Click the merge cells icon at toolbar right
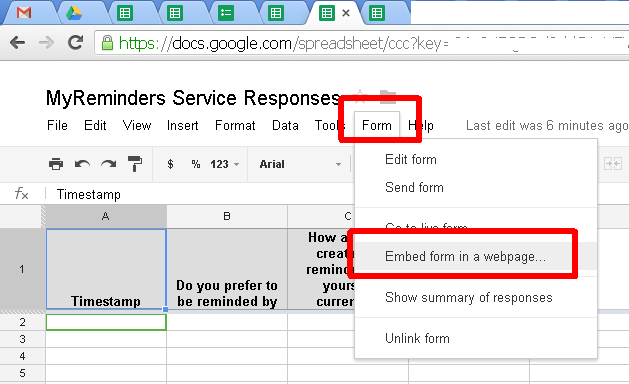 [x=613, y=164]
